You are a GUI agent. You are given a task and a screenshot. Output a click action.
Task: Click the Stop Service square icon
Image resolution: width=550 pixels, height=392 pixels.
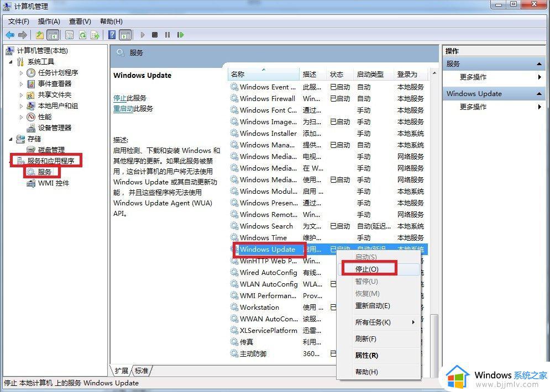pos(155,35)
